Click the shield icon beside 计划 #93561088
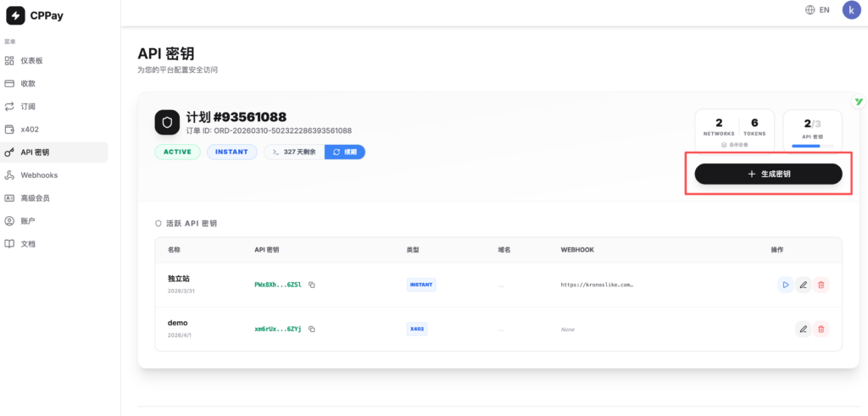Image resolution: width=868 pixels, height=416 pixels. (167, 122)
